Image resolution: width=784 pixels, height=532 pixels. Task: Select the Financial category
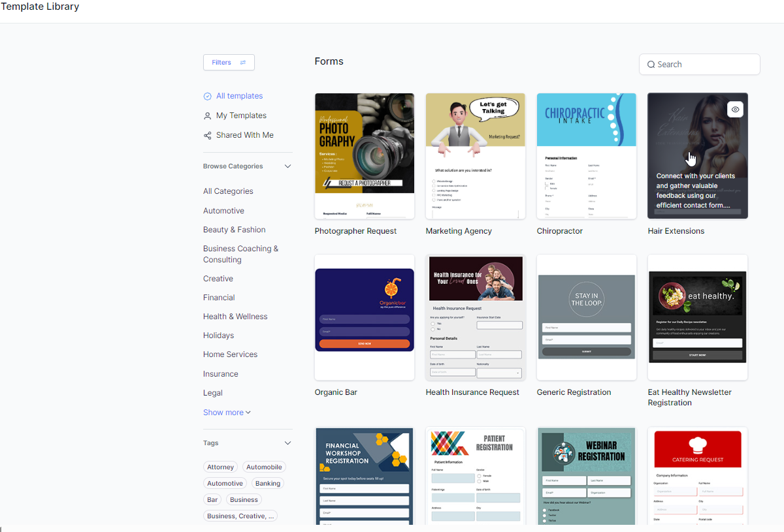[219, 298]
